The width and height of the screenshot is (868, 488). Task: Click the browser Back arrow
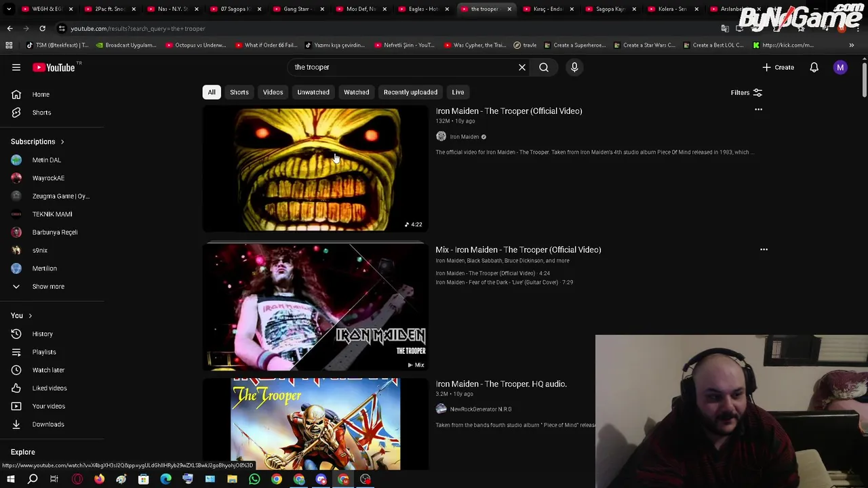coord(9,28)
